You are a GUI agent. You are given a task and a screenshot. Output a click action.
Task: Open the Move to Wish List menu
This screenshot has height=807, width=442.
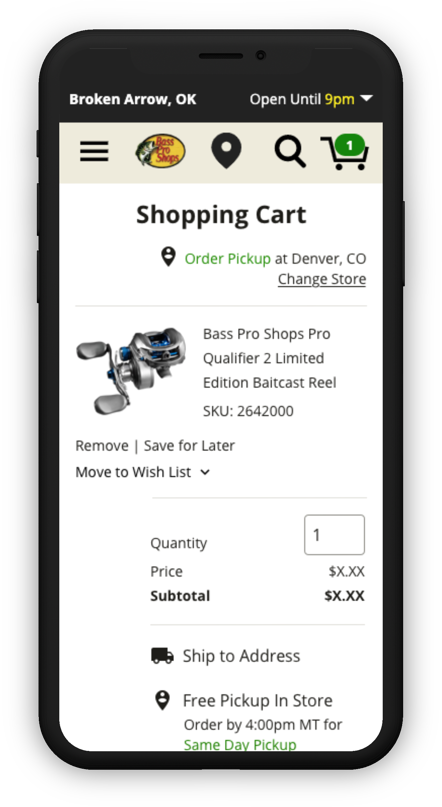tap(143, 472)
